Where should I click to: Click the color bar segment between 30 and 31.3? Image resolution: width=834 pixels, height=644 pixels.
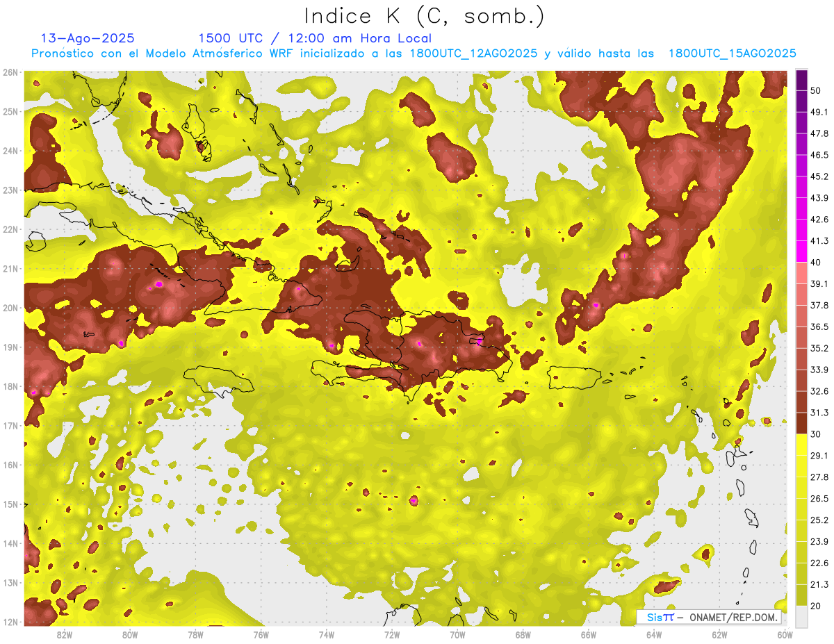tap(801, 423)
